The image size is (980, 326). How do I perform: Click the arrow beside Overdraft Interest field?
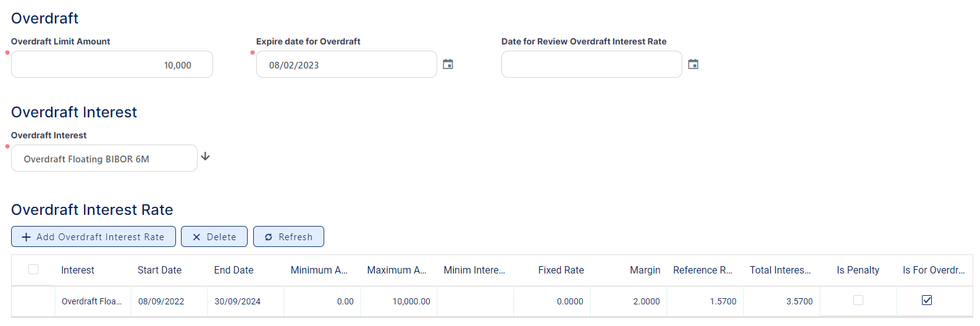point(206,157)
